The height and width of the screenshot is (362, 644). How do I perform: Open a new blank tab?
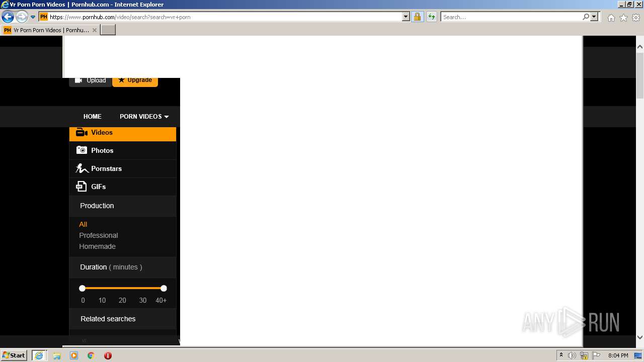pos(108,30)
